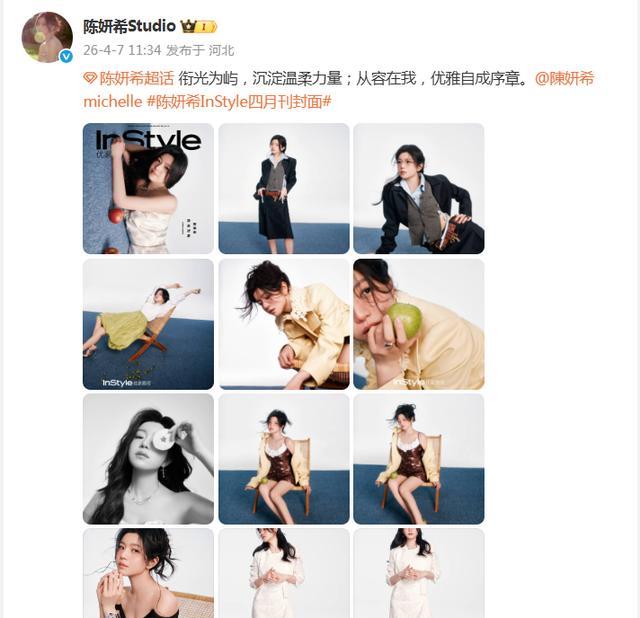640x618 pixels.
Task: Open seated brown dress photo in middle
Action: [x=284, y=459]
